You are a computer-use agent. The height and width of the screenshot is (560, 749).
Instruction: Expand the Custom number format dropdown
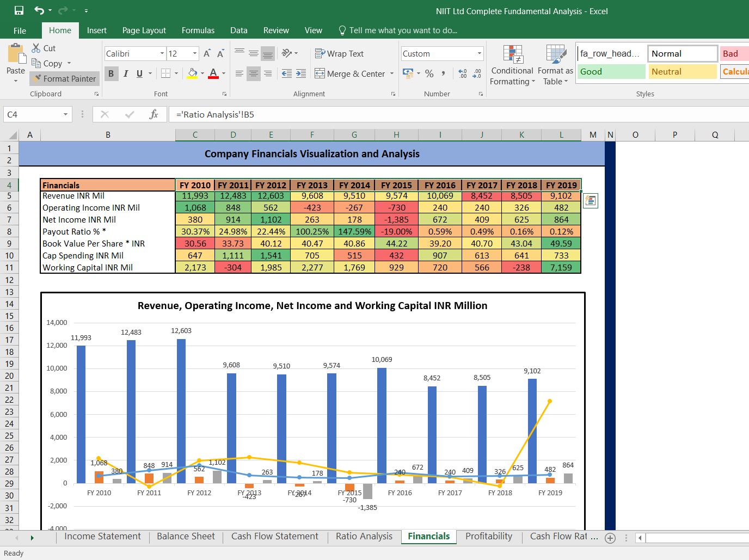click(480, 53)
